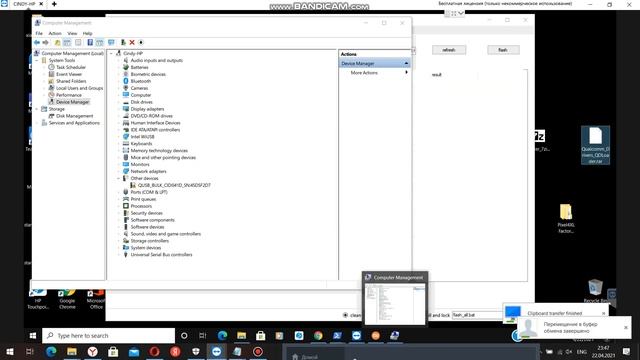Expand the Ports (COM & LPT) category
Image resolution: width=640 pixels, height=360 pixels.
tap(119, 192)
